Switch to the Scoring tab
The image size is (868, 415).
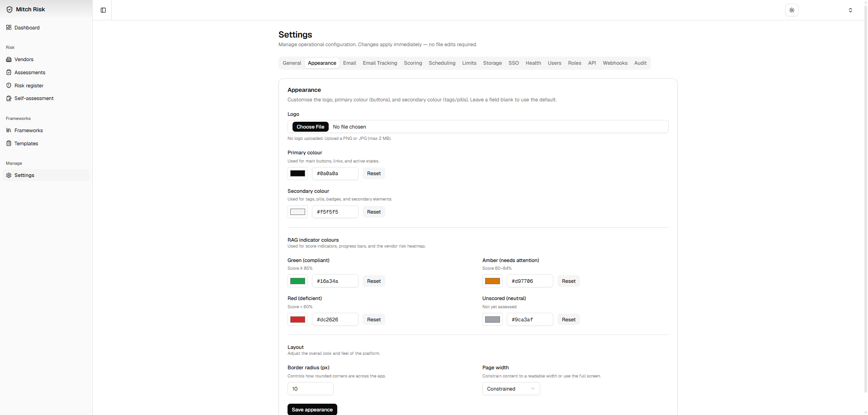[x=413, y=63]
